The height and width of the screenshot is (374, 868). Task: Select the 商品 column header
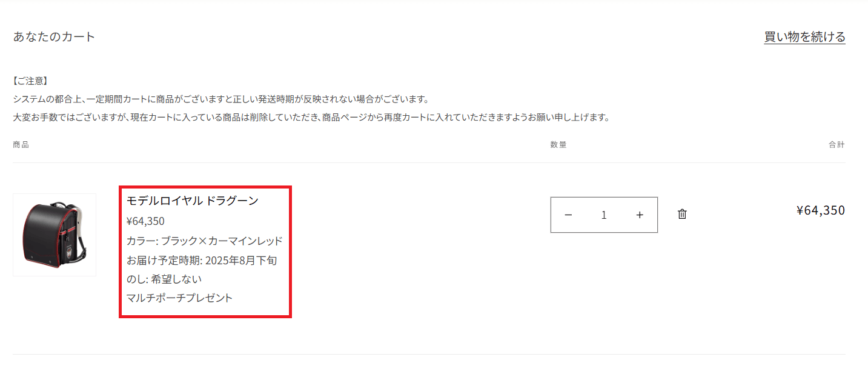21,145
